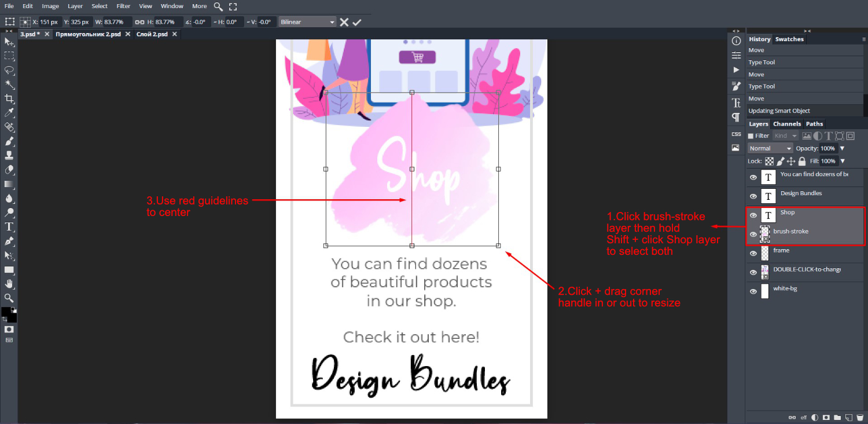Screen dimensions: 868x424
Task: Hide the DOUBLE-CLICK-to-change layer
Action: (753, 273)
